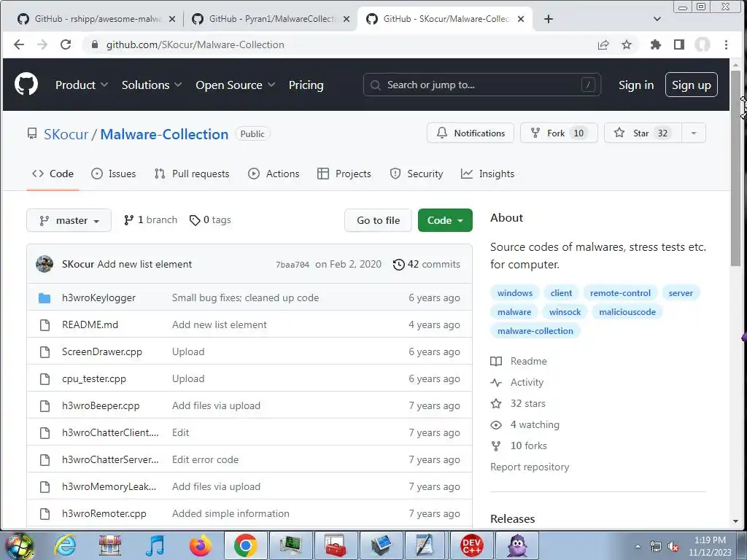Click the Report repository link

point(530,467)
